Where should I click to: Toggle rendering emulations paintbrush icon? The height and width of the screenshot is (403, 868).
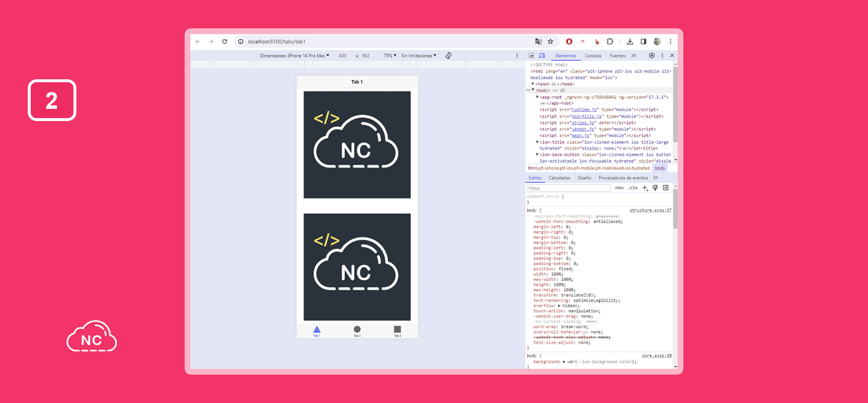[x=655, y=188]
